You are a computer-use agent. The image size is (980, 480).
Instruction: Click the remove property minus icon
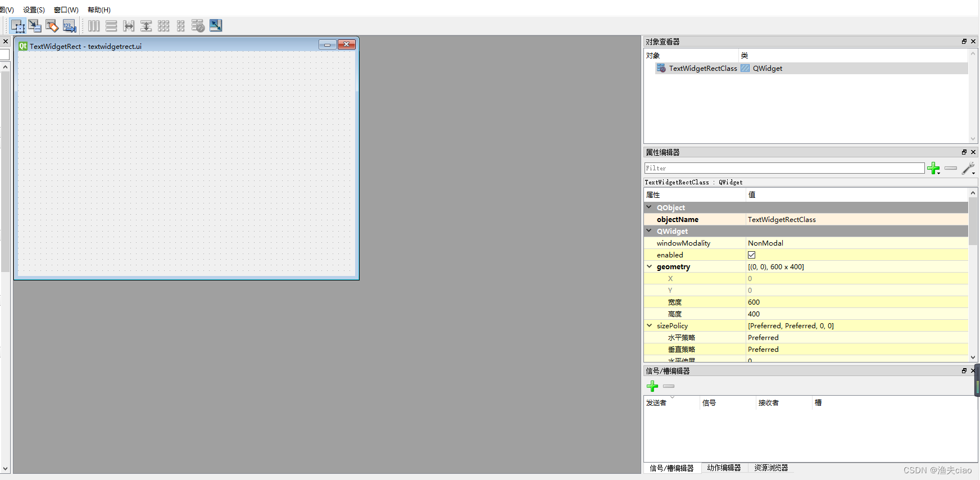[x=951, y=168]
